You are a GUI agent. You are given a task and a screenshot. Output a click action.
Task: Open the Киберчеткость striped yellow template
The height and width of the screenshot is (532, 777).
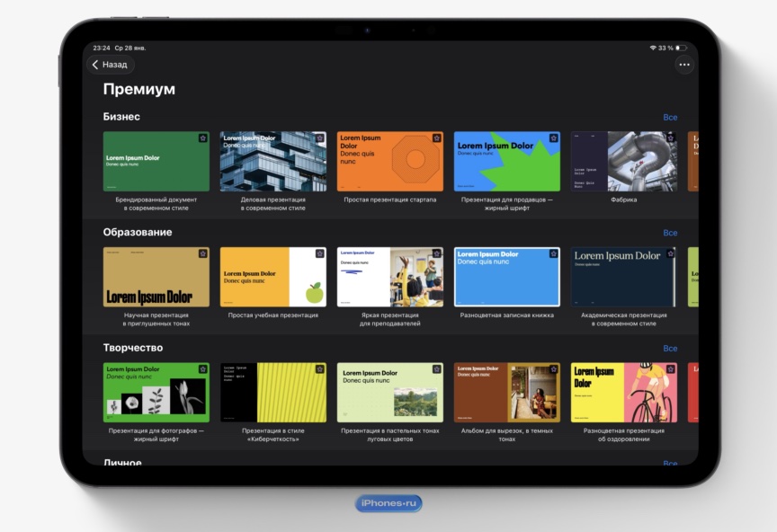tap(273, 393)
